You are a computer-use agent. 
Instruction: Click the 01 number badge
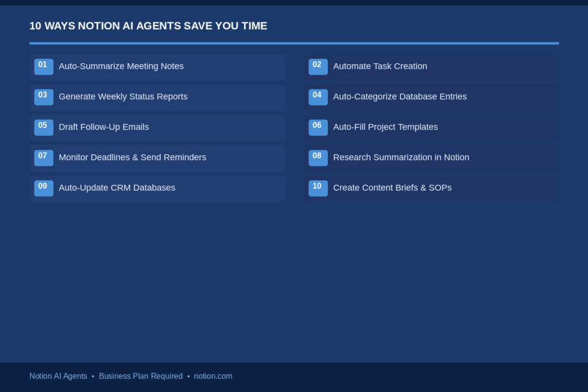tap(44, 67)
